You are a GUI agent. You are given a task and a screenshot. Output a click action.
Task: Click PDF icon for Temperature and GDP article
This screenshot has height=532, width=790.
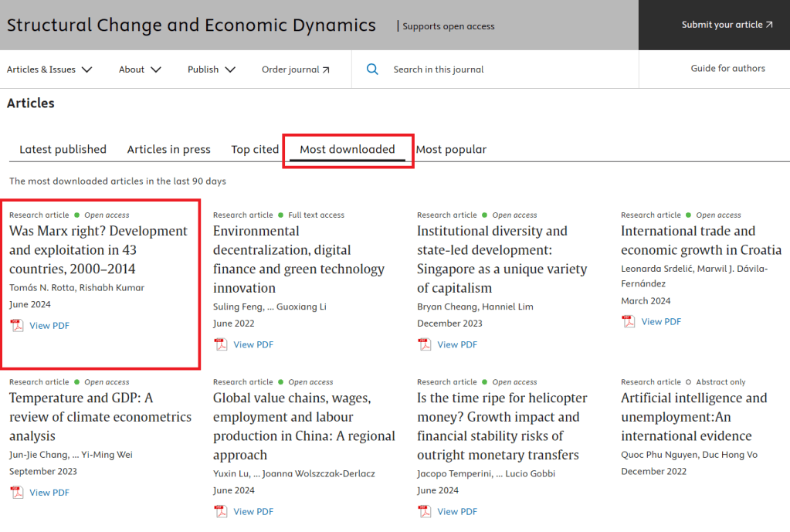pyautogui.click(x=17, y=493)
